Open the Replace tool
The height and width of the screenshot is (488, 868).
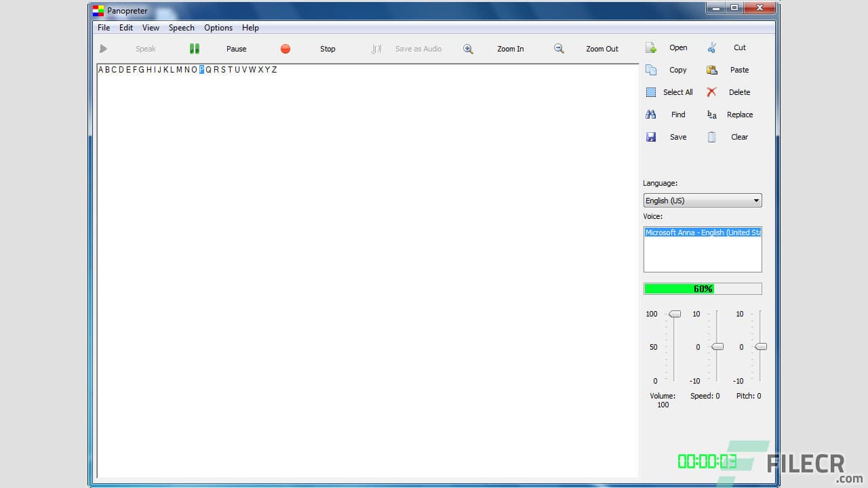pos(711,114)
